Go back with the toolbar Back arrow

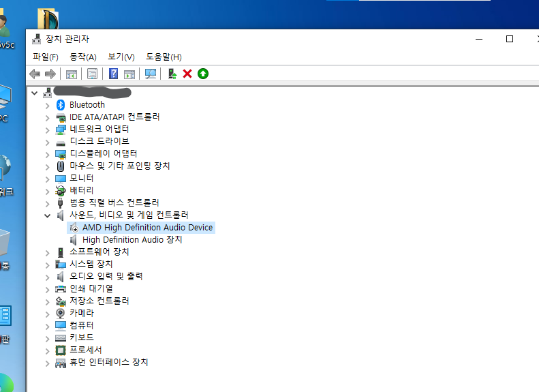(x=35, y=74)
